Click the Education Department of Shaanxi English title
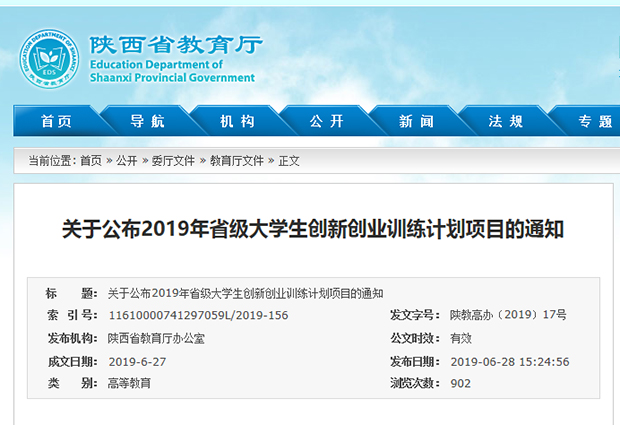The width and height of the screenshot is (620, 425). tap(172, 71)
